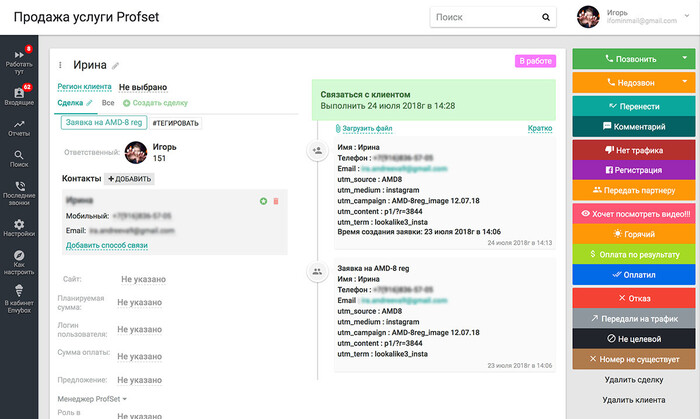Delete the contact with the red trash icon
Image resolution: width=700 pixels, height=419 pixels.
point(275,201)
